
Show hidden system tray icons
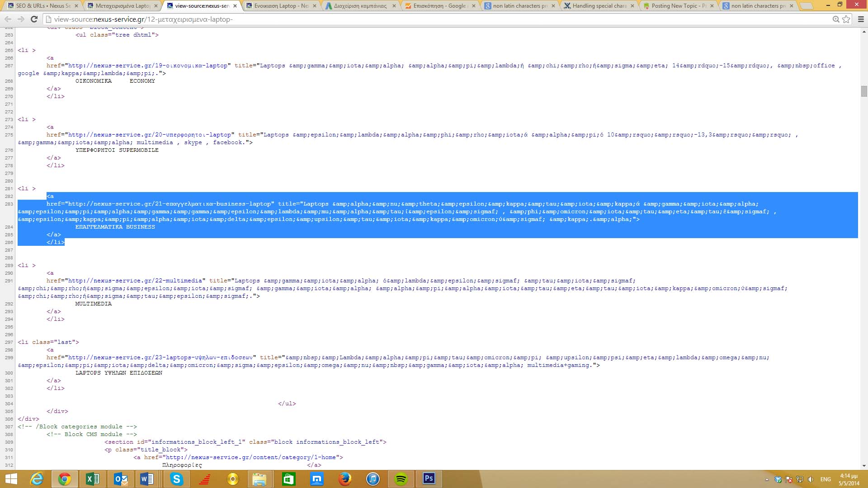pyautogui.click(x=767, y=479)
